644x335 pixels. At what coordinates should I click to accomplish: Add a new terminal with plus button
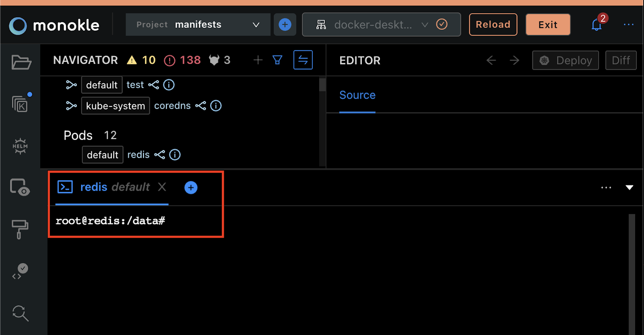(191, 187)
